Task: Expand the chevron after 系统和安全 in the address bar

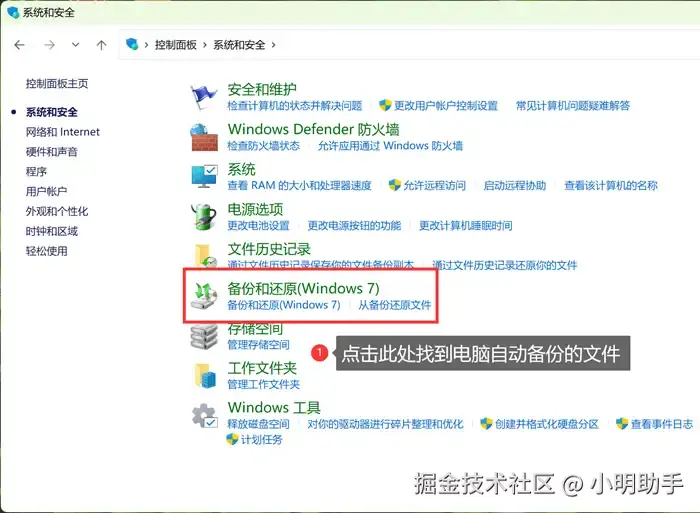Action: coord(273,45)
